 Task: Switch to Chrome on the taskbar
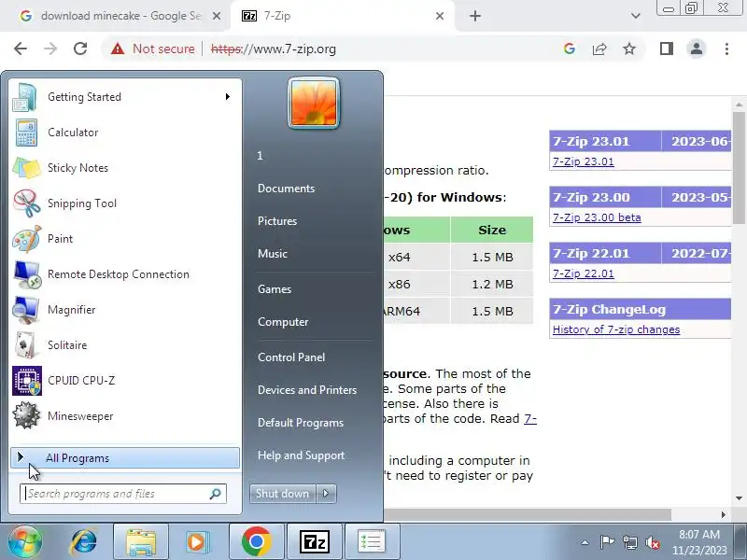256,542
